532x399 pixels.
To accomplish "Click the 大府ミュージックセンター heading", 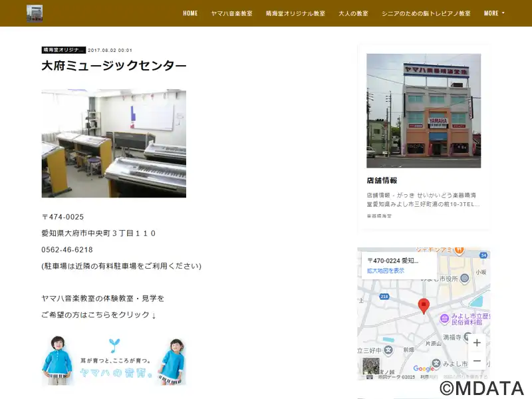I will (114, 65).
